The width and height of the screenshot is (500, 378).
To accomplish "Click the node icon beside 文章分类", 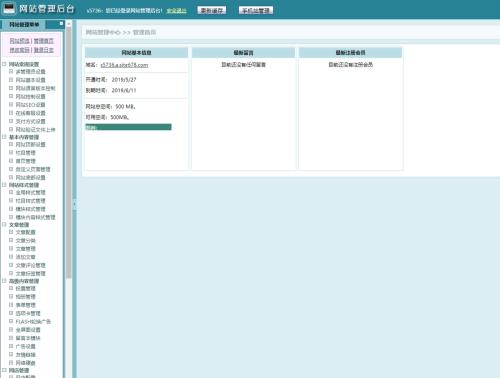I will 11,240.
